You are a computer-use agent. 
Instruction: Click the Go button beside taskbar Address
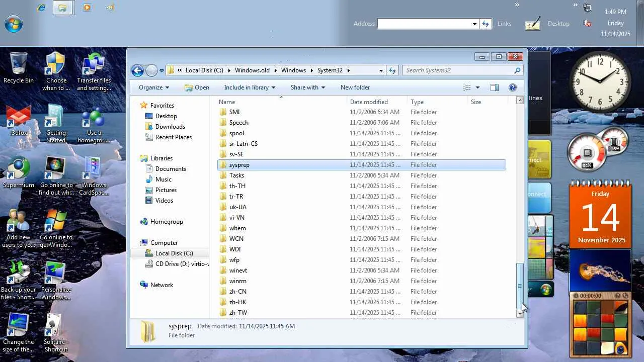(x=486, y=24)
